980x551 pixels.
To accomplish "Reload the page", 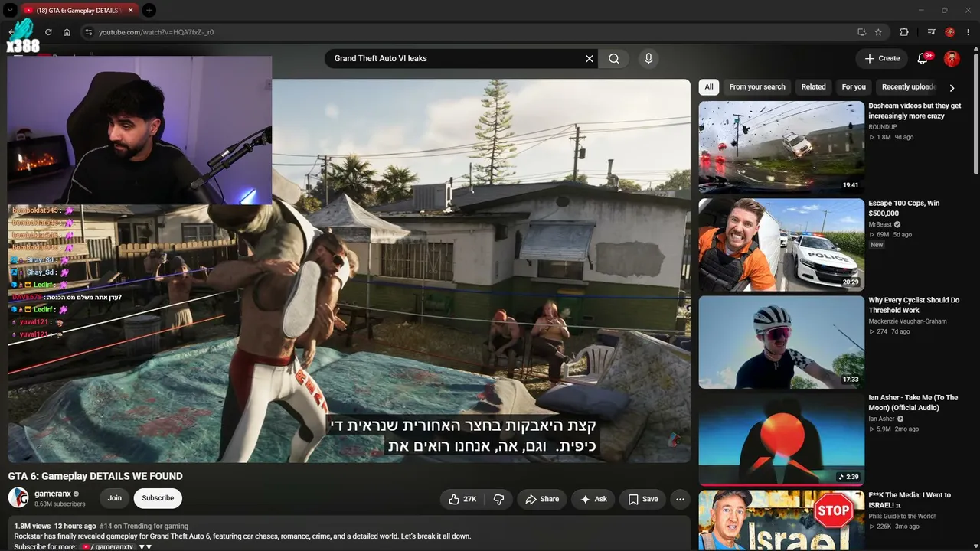I will click(48, 32).
